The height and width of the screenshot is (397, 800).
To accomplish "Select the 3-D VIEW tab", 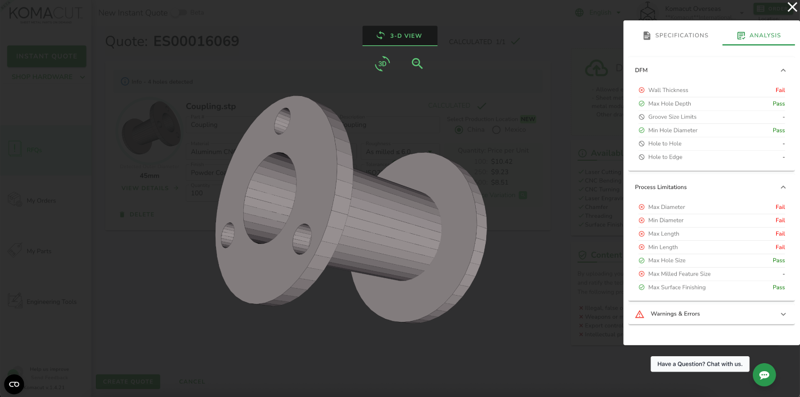I will 400,36.
